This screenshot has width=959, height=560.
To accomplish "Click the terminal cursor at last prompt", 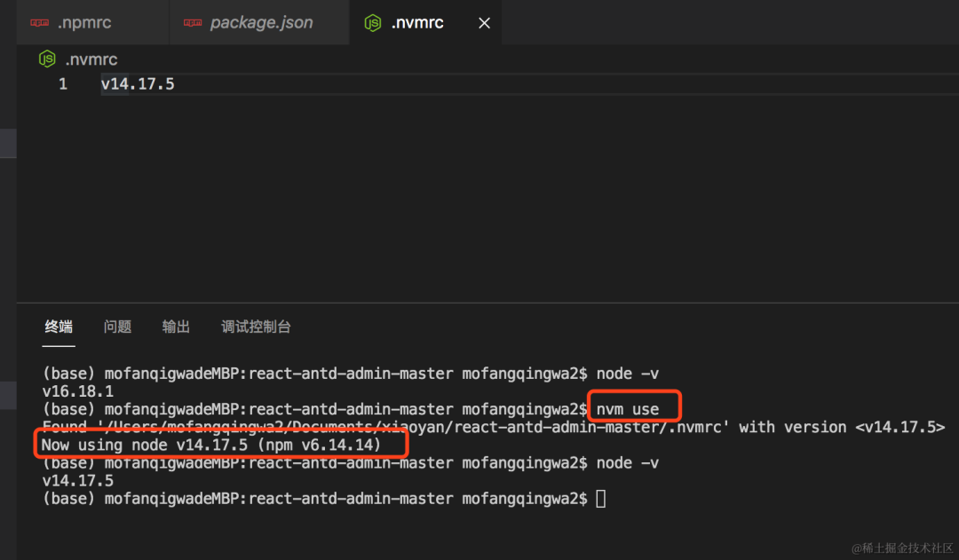I will pos(601,498).
